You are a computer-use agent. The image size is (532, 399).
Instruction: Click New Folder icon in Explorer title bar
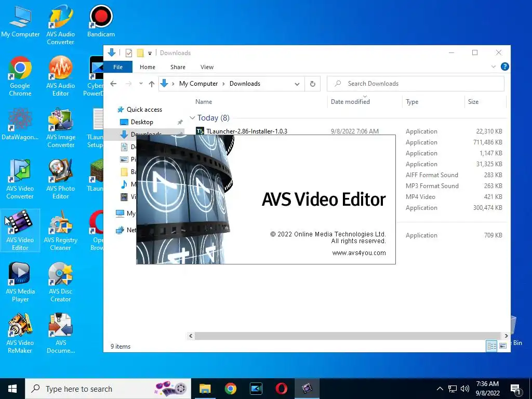[140, 53]
